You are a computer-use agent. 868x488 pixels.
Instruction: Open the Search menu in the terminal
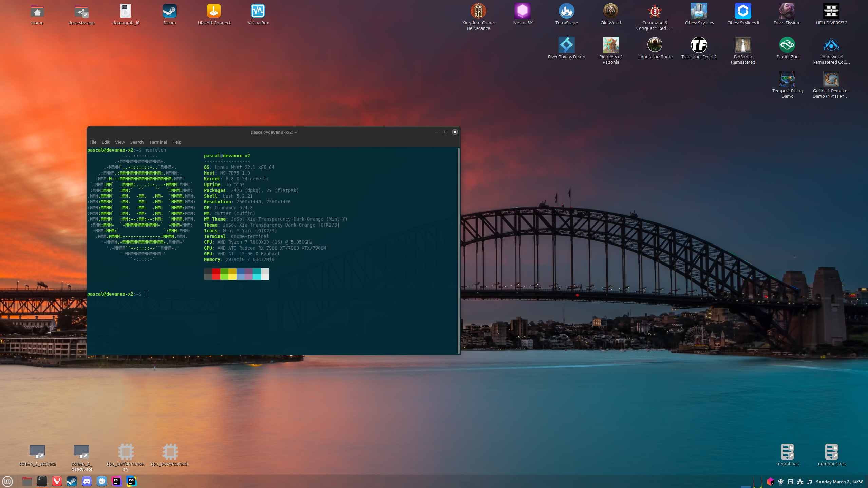coord(137,142)
